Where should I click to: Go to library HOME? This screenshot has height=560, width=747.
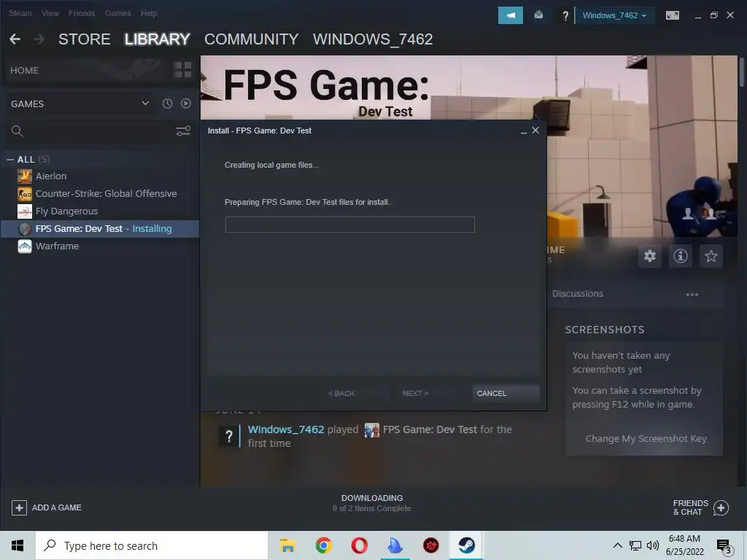point(24,71)
